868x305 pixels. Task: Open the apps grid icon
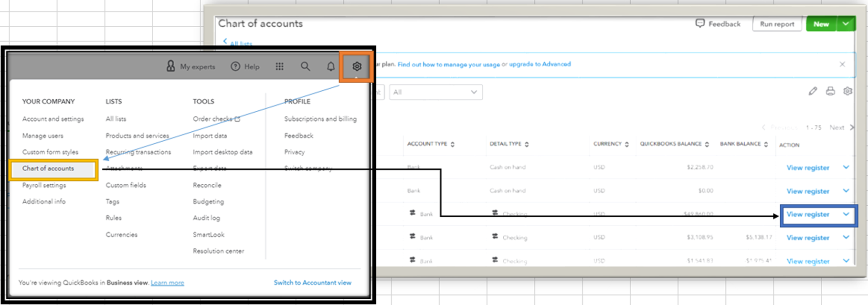(x=280, y=66)
